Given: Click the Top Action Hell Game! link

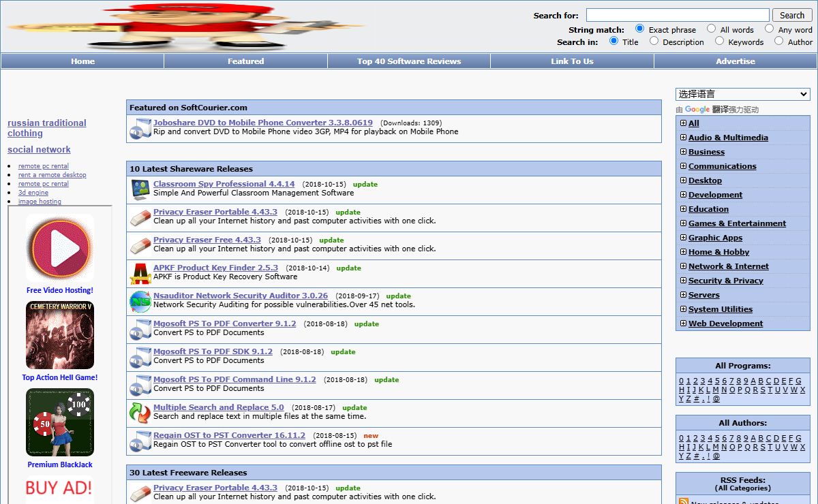Looking at the screenshot, I should coord(60,377).
